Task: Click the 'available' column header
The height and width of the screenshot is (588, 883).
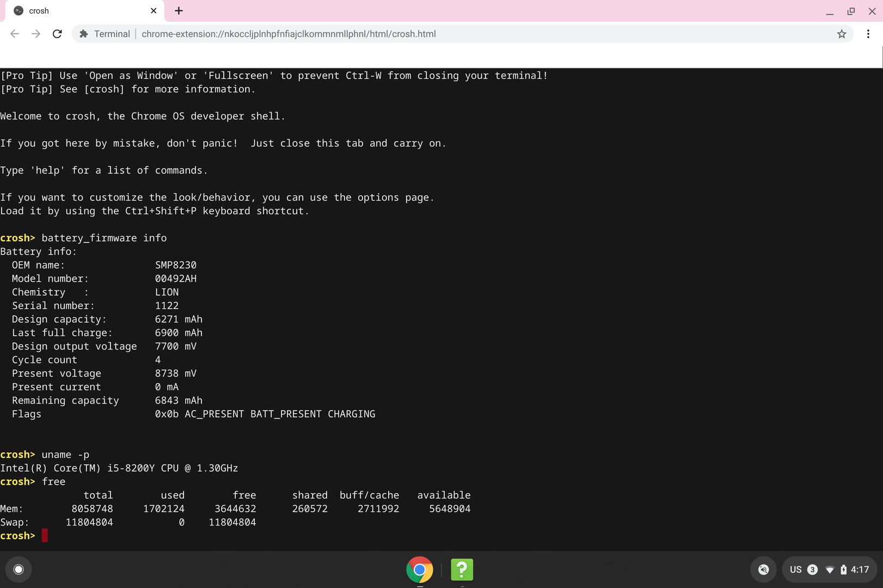Action: (x=444, y=495)
